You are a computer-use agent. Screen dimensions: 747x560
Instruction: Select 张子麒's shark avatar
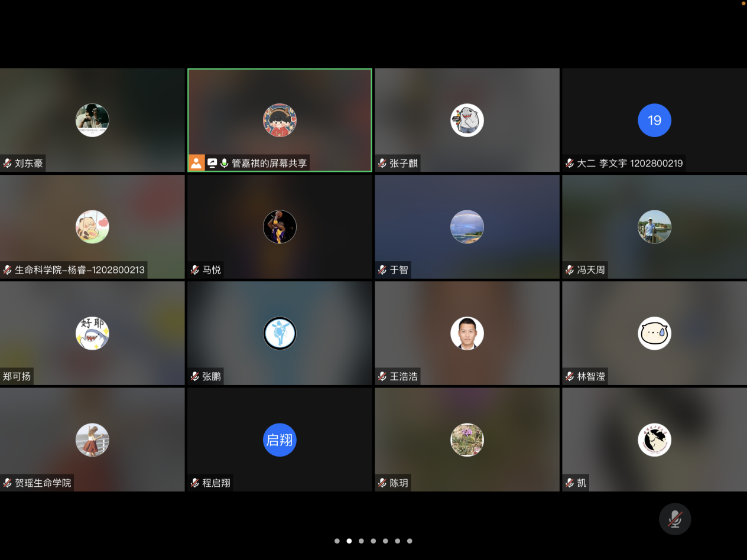click(467, 121)
